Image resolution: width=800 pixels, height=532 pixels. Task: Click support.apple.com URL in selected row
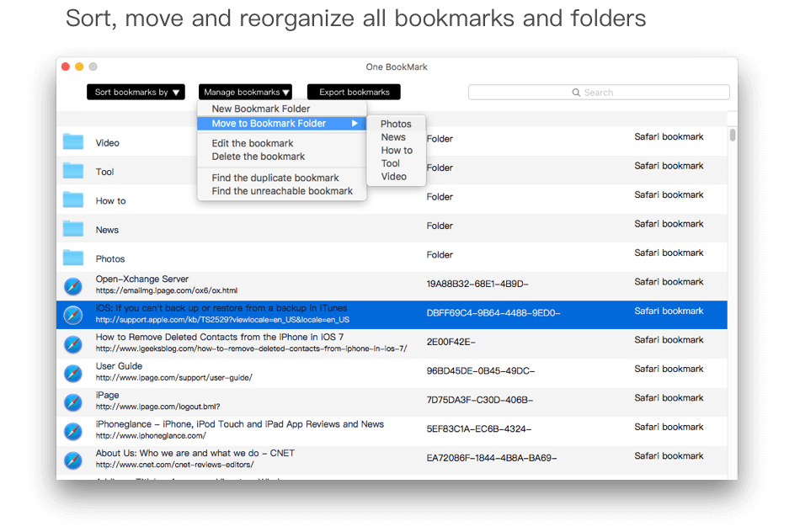222,320
